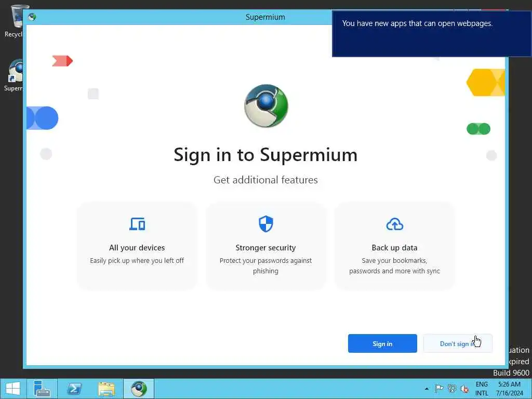Click the network status tray icon
Screen dimensions: 532x399
(x=451, y=389)
